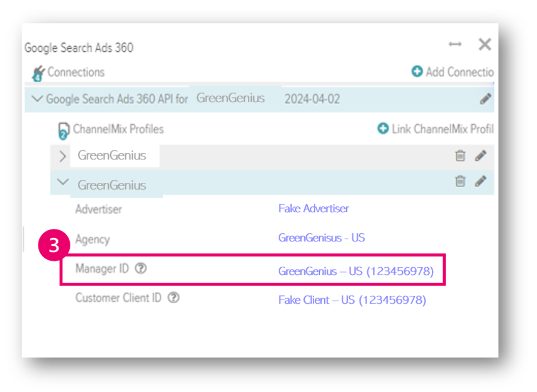Add a new connection via Add Connection
Screen dimensions: 537x392
[453, 72]
